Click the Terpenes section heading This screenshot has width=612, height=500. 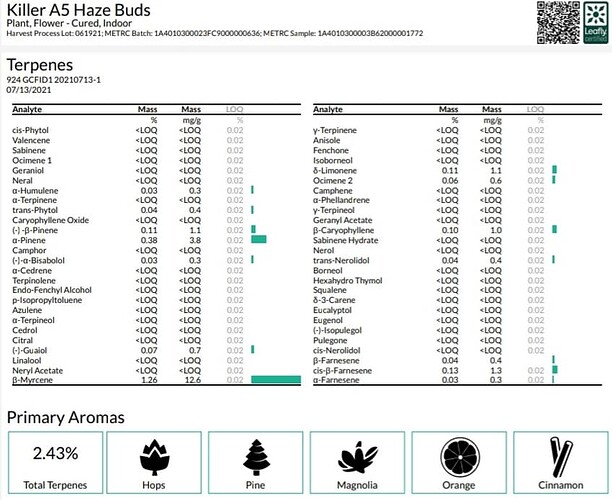tap(40, 65)
